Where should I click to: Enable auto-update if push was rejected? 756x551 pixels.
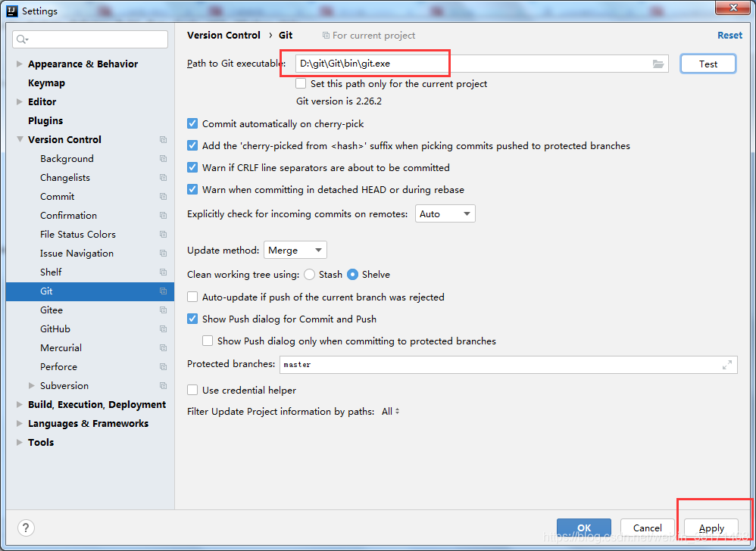192,297
